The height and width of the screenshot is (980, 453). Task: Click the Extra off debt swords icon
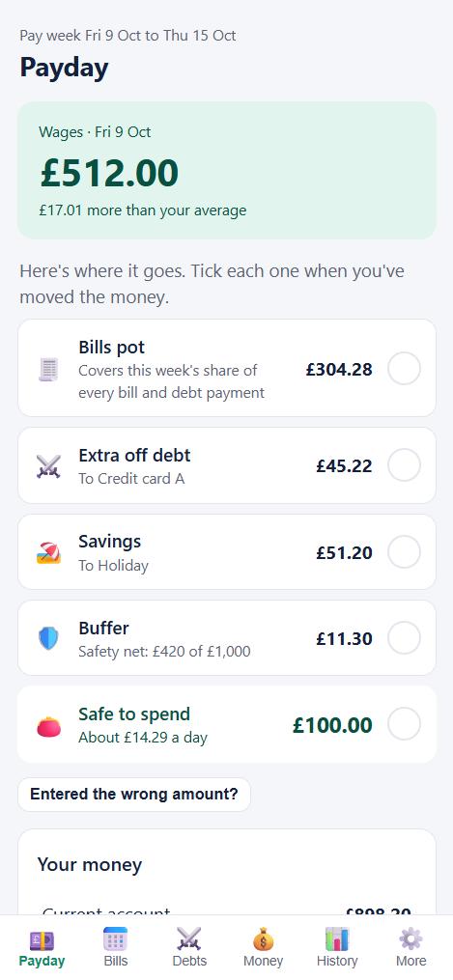coord(48,466)
